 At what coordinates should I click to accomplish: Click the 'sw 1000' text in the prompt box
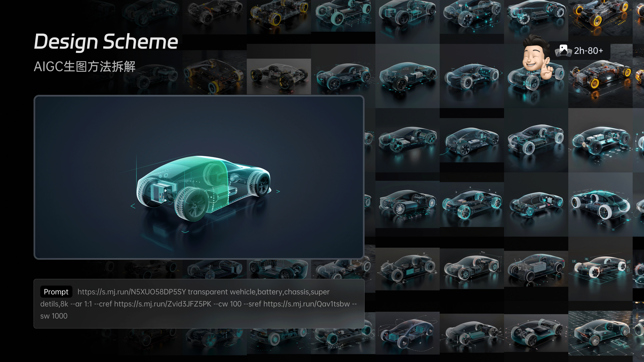54,316
